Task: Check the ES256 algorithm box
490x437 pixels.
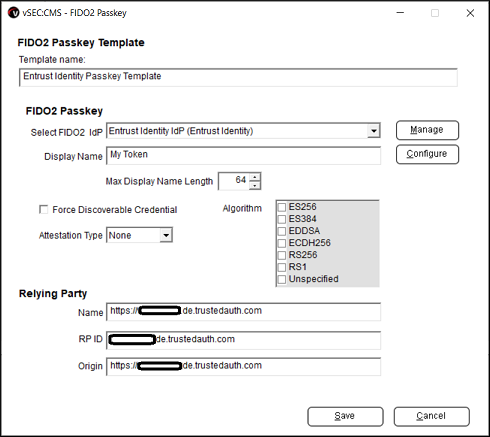Action: [282, 207]
